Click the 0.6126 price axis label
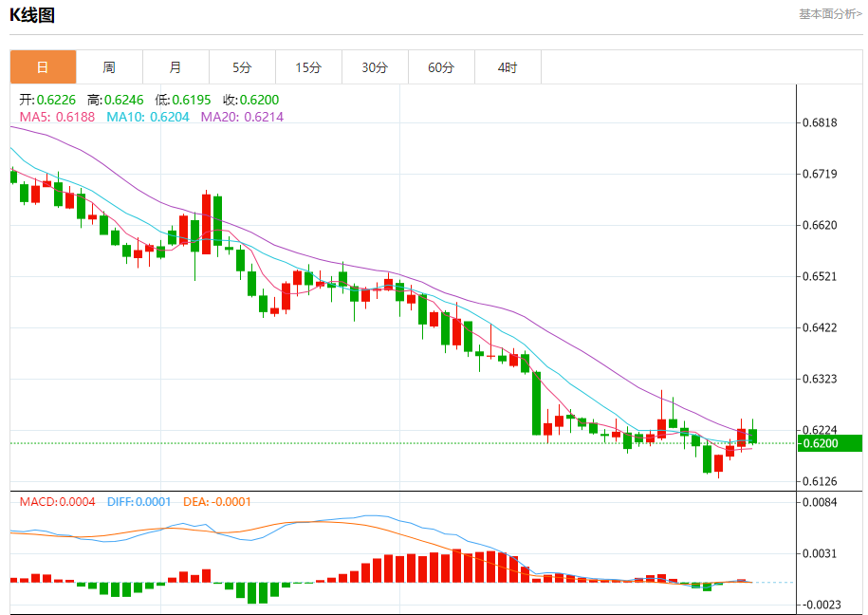Image resolution: width=868 pixels, height=615 pixels. tap(820, 481)
